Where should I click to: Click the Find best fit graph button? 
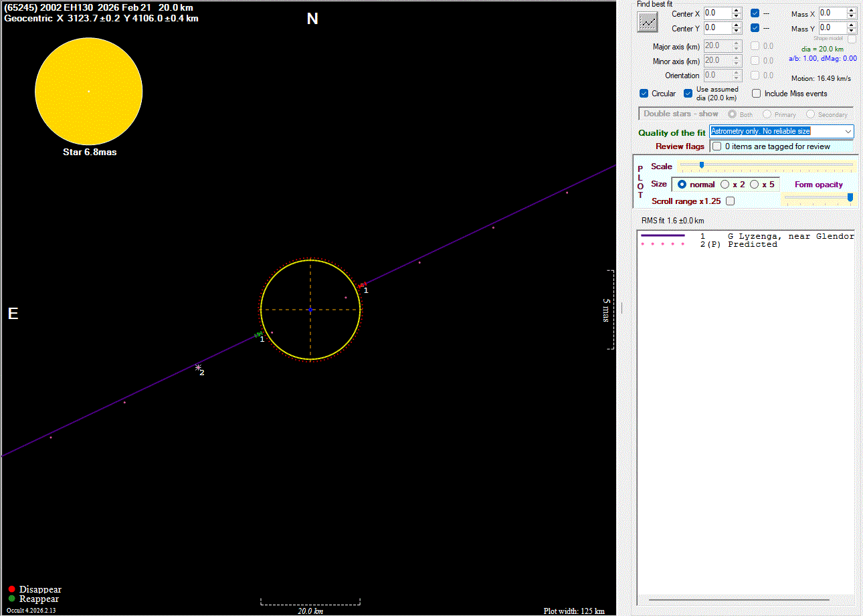[648, 22]
